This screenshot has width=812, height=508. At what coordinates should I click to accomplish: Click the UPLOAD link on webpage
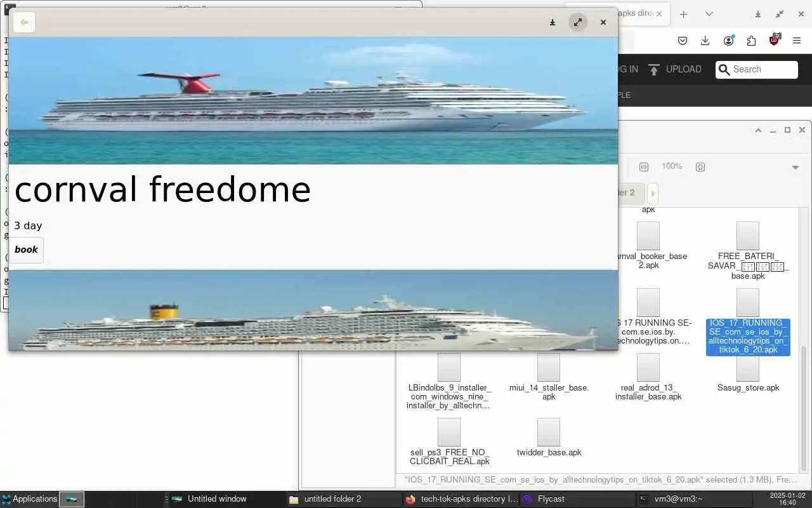point(683,69)
